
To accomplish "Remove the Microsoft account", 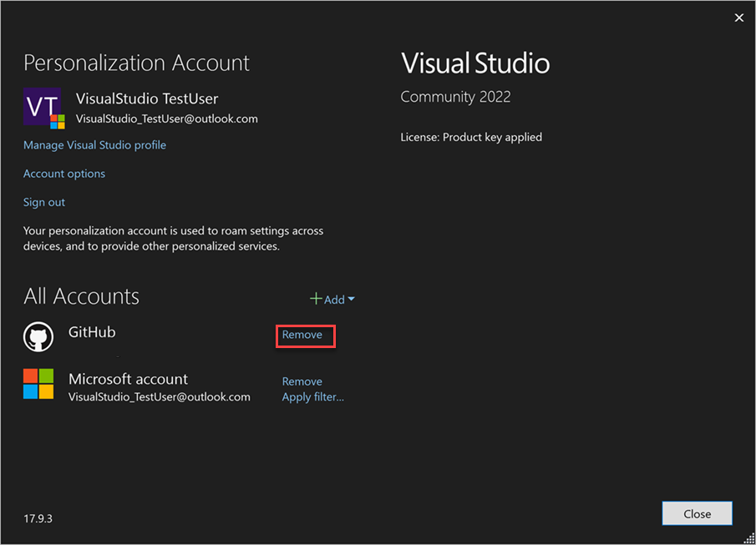I will coord(302,381).
